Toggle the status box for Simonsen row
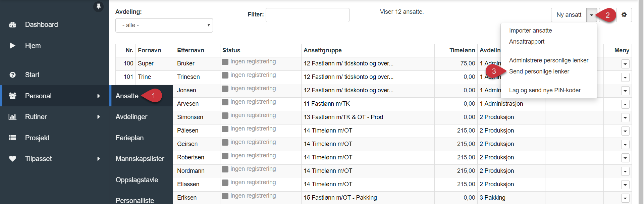The width and height of the screenshot is (644, 204). coord(225,115)
